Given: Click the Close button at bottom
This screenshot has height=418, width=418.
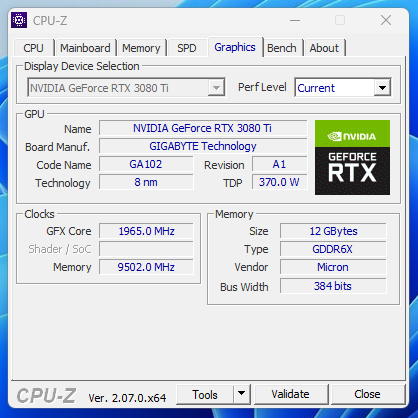Looking at the screenshot, I should pyautogui.click(x=368, y=394).
